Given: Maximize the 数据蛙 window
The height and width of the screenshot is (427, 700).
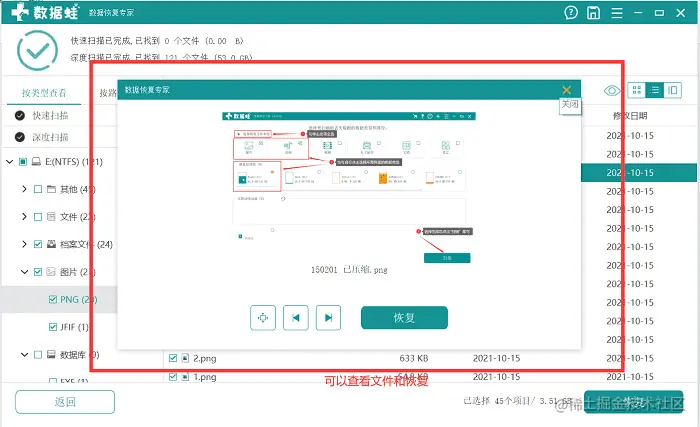Looking at the screenshot, I should click(x=659, y=13).
